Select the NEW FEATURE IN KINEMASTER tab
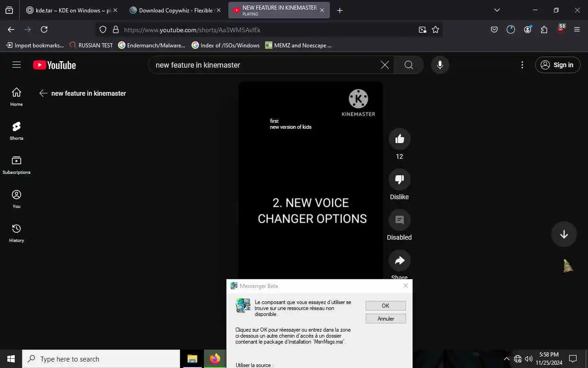588x368 pixels. tap(279, 10)
